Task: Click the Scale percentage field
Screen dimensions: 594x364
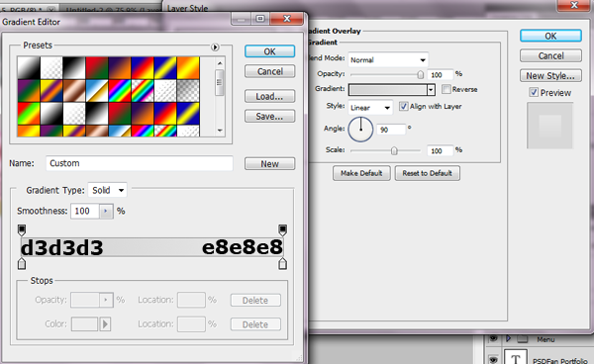Action: pyautogui.click(x=440, y=150)
